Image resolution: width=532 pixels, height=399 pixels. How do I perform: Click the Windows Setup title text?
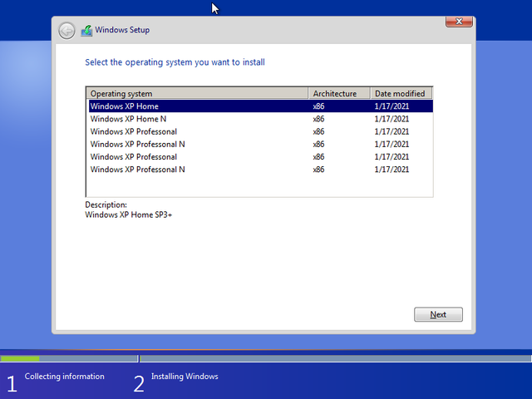122,30
